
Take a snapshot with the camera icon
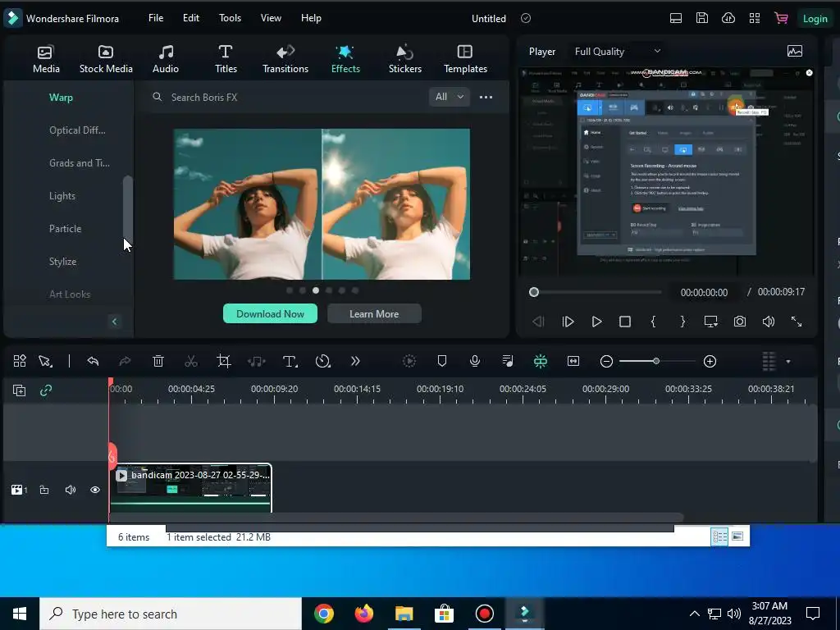click(740, 322)
